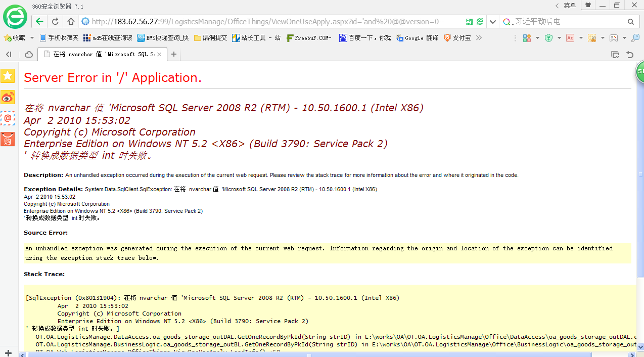Open the shopping 购 sidebar icon
This screenshot has height=357, width=644.
8,139
